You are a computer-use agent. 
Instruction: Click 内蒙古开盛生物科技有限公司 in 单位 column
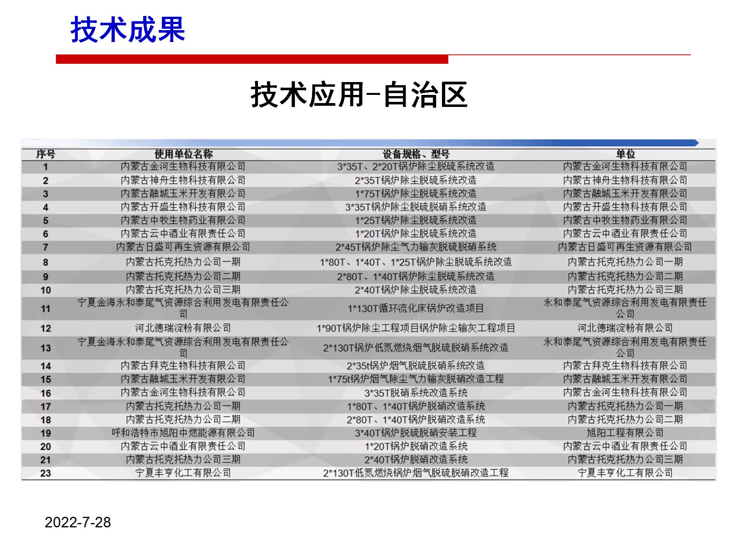point(625,207)
